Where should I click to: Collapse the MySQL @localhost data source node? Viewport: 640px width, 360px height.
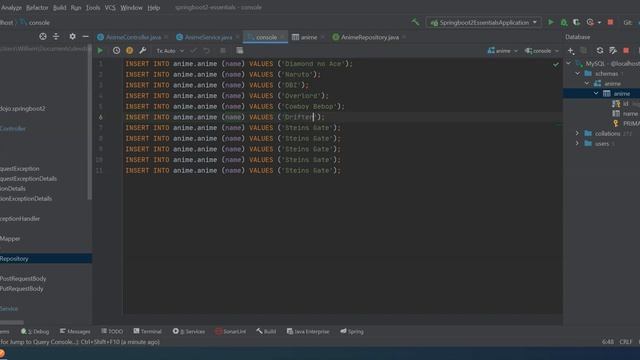coord(569,63)
